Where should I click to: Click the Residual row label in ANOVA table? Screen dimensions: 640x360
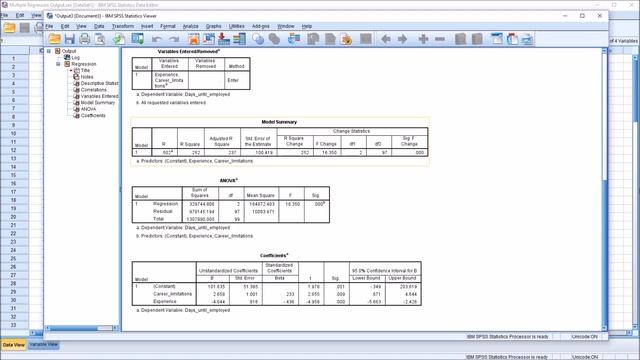coord(162,211)
